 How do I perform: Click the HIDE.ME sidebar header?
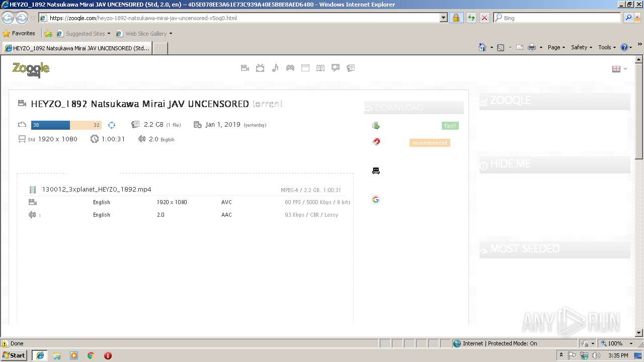click(x=554, y=164)
